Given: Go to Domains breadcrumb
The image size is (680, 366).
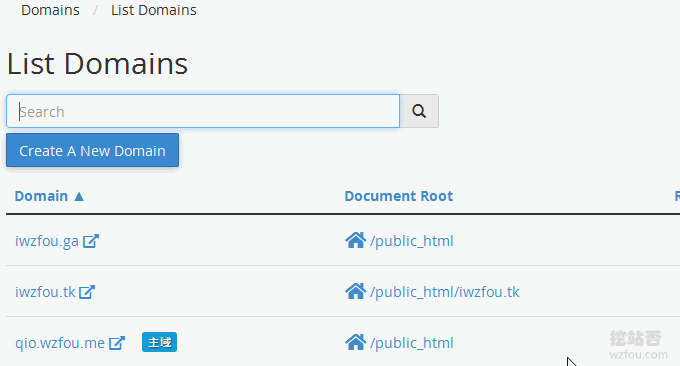Looking at the screenshot, I should click(x=50, y=10).
